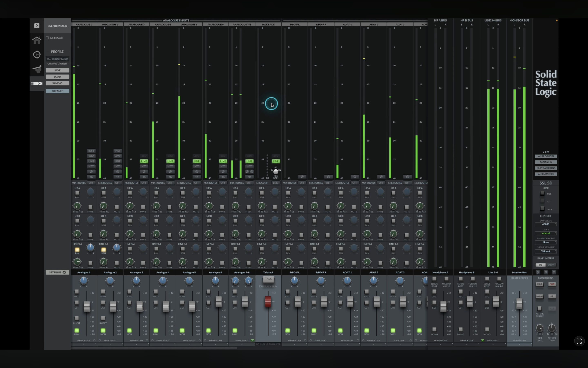Click the red Talkback trim fader handle

coord(268,302)
